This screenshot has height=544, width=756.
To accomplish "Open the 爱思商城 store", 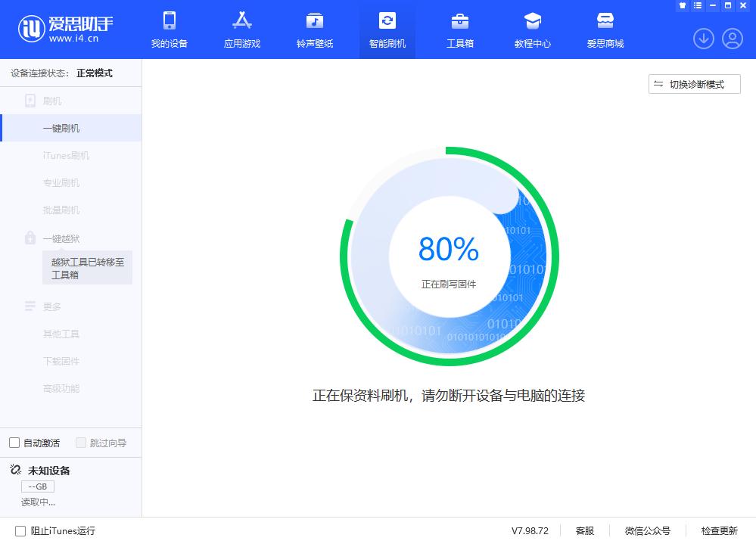I will click(605, 29).
